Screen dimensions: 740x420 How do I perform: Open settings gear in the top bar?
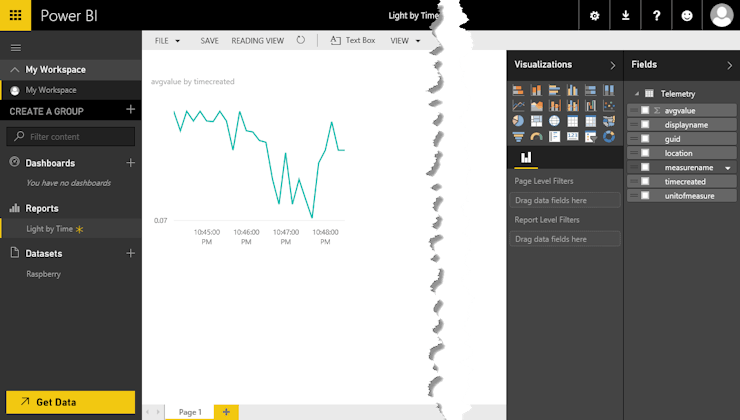[x=594, y=16]
